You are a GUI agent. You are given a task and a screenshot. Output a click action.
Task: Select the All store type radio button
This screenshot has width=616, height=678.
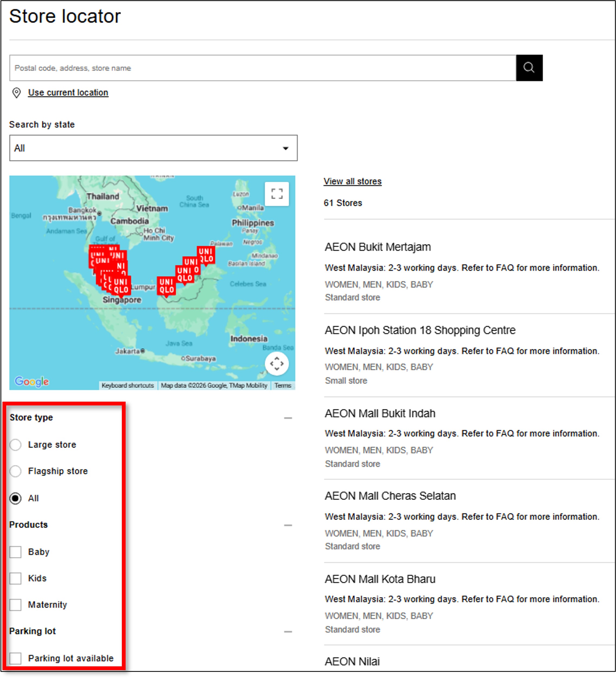click(15, 498)
